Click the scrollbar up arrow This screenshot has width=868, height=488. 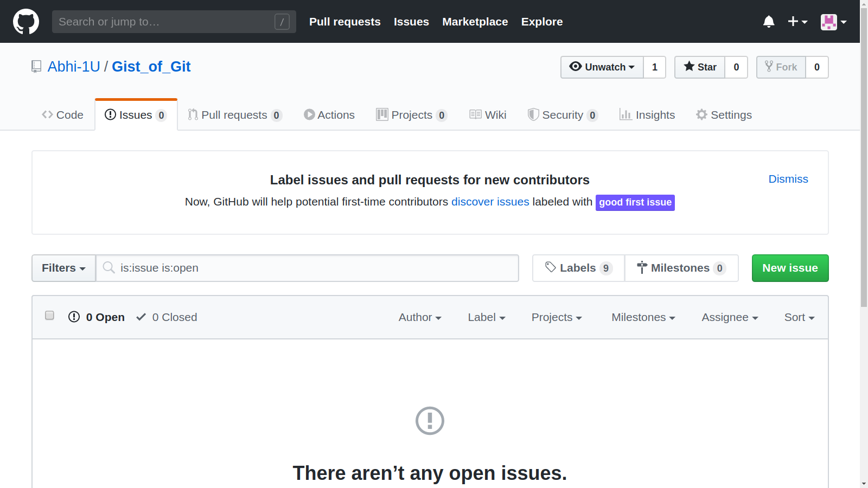[x=864, y=3]
